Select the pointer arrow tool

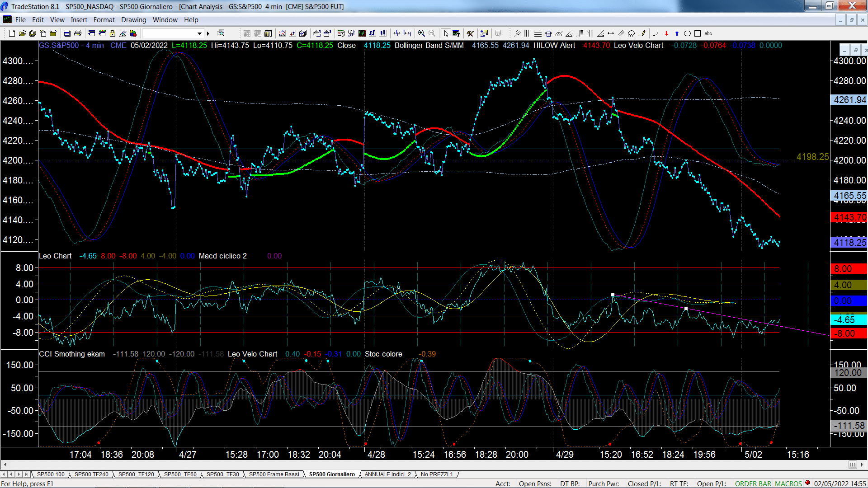(x=446, y=33)
